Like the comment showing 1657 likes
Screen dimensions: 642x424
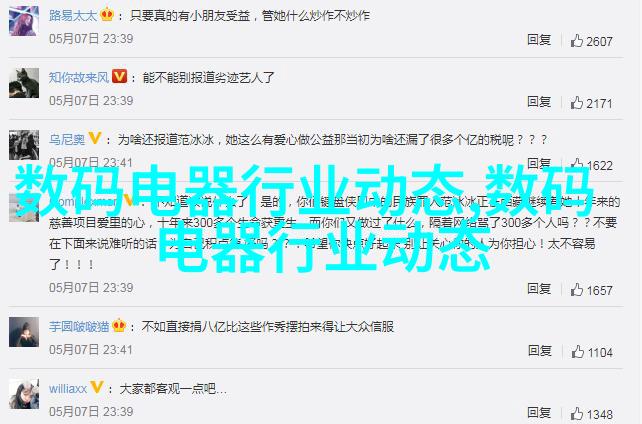(x=577, y=290)
